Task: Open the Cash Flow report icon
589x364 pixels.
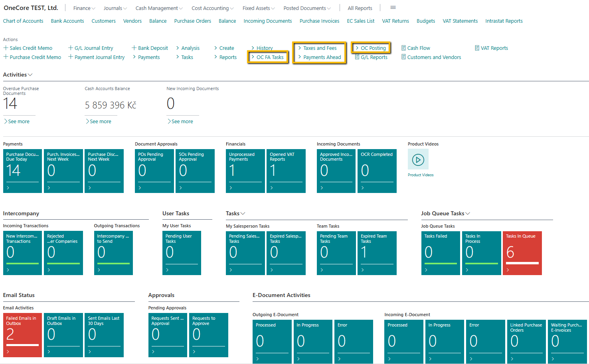Action: pyautogui.click(x=403, y=48)
